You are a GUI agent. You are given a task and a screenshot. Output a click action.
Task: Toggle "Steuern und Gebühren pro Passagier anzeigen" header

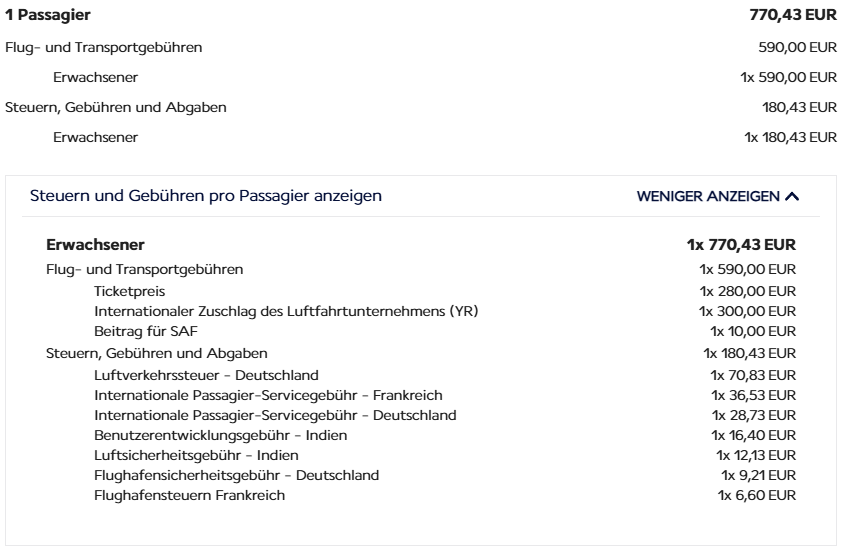(206, 196)
